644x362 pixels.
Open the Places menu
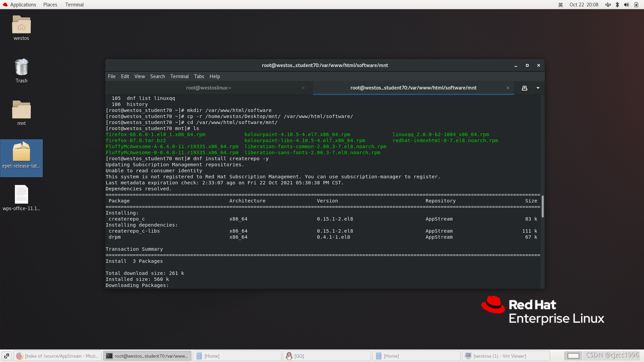(50, 5)
